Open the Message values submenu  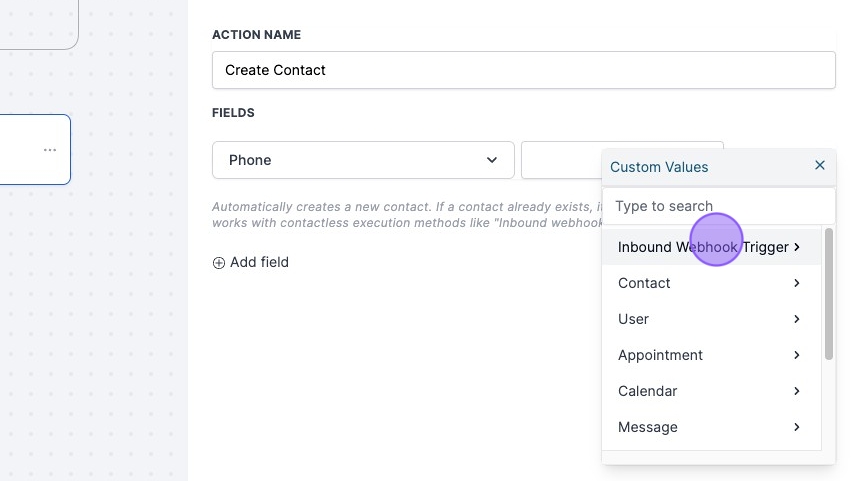tap(648, 427)
